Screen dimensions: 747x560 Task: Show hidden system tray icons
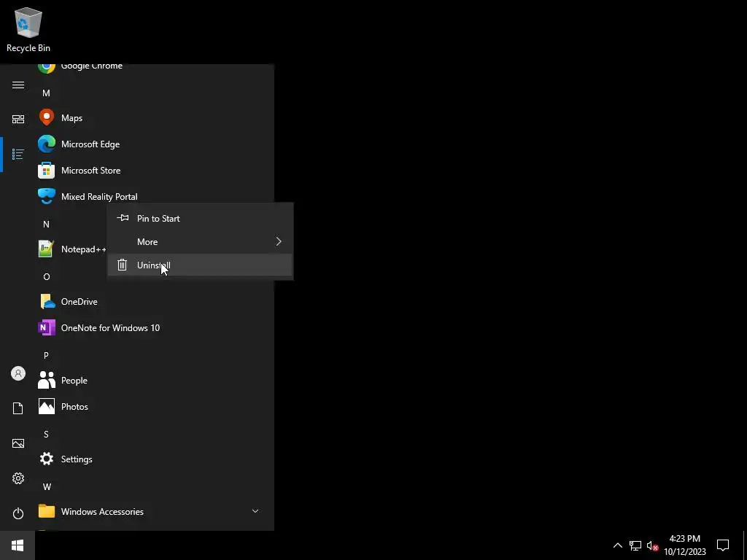point(617,545)
